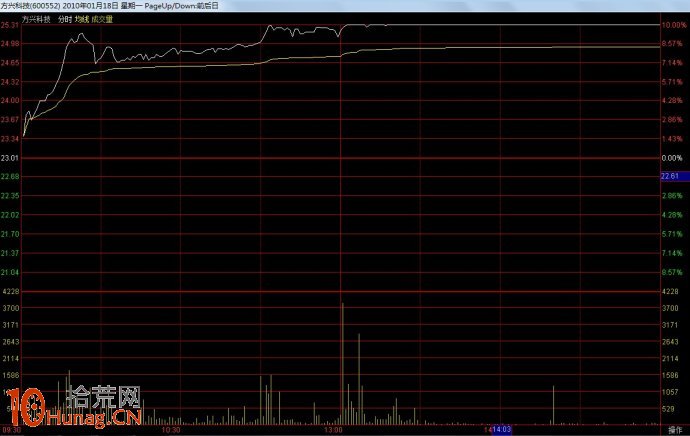Click the 09:30 time axis label
690x436 pixels.
pos(11,430)
